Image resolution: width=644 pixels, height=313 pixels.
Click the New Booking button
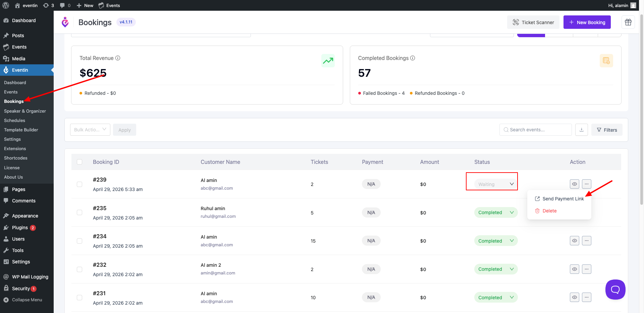point(587,22)
